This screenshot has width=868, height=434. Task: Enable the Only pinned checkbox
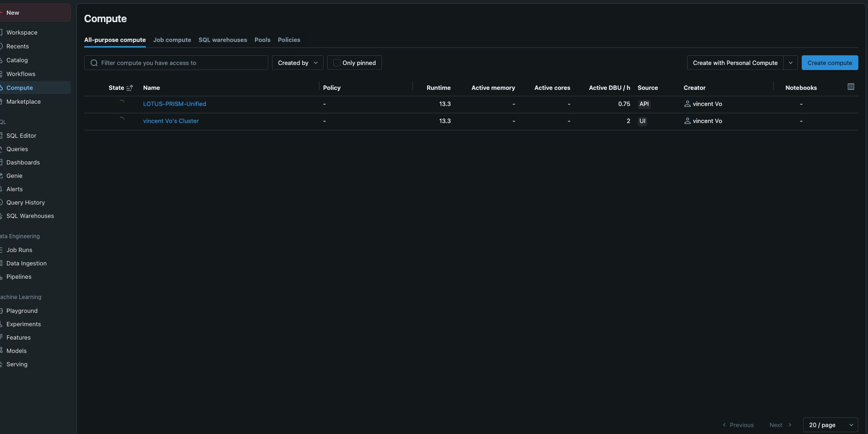[x=337, y=63]
